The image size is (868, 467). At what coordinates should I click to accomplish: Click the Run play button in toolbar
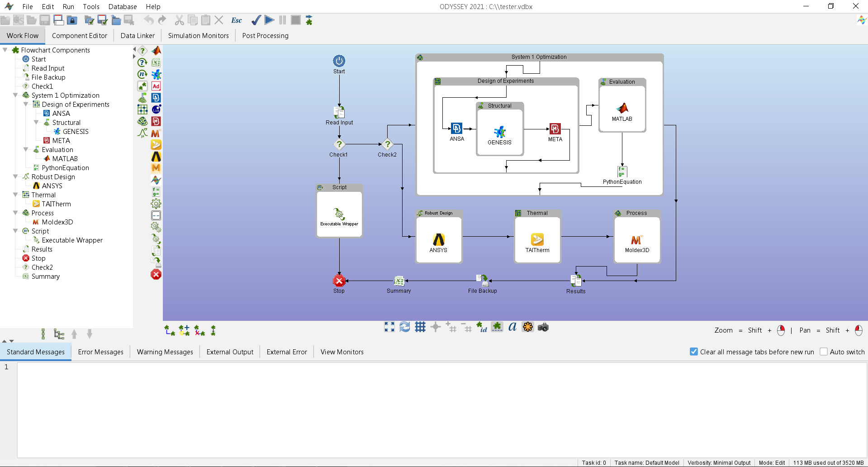click(x=269, y=20)
